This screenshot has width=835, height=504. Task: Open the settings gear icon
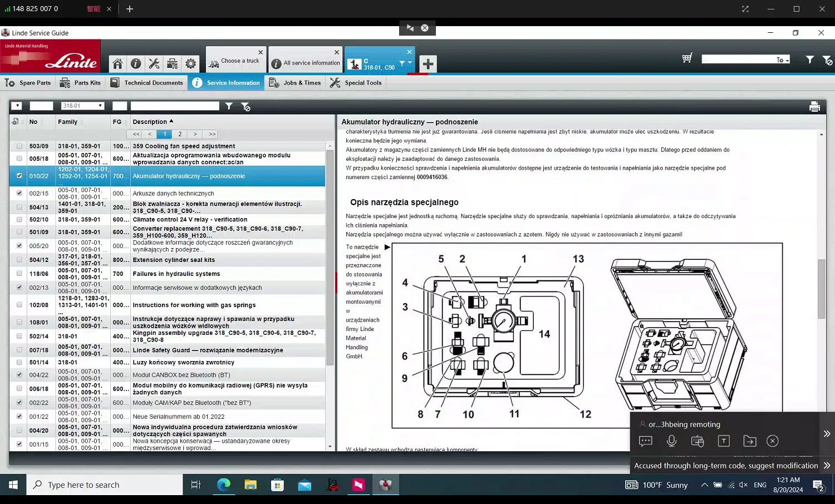pos(191,64)
